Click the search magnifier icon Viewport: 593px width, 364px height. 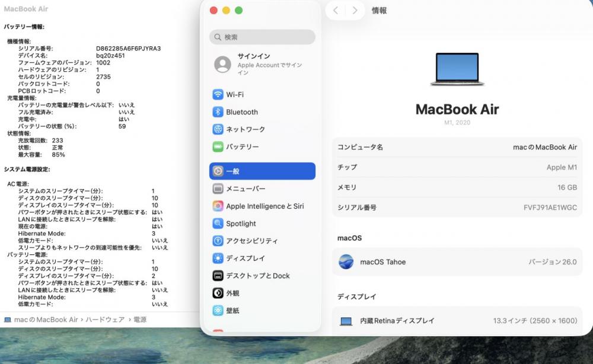(218, 37)
